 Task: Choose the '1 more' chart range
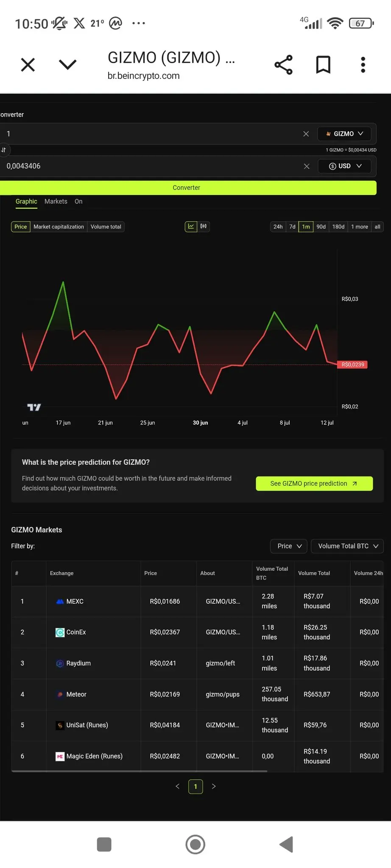[360, 227]
